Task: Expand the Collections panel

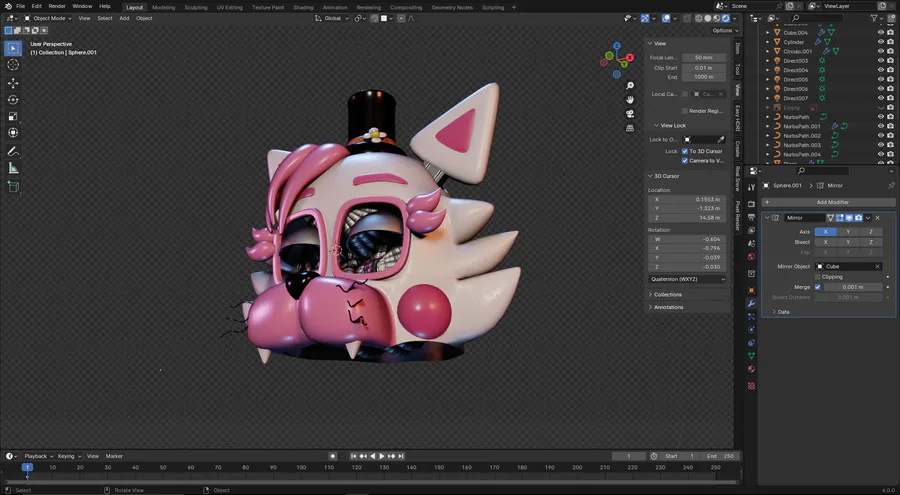Action: tap(668, 295)
